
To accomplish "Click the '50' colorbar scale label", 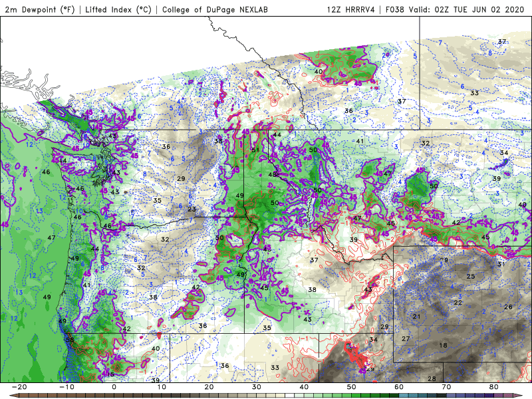I will point(352,387).
